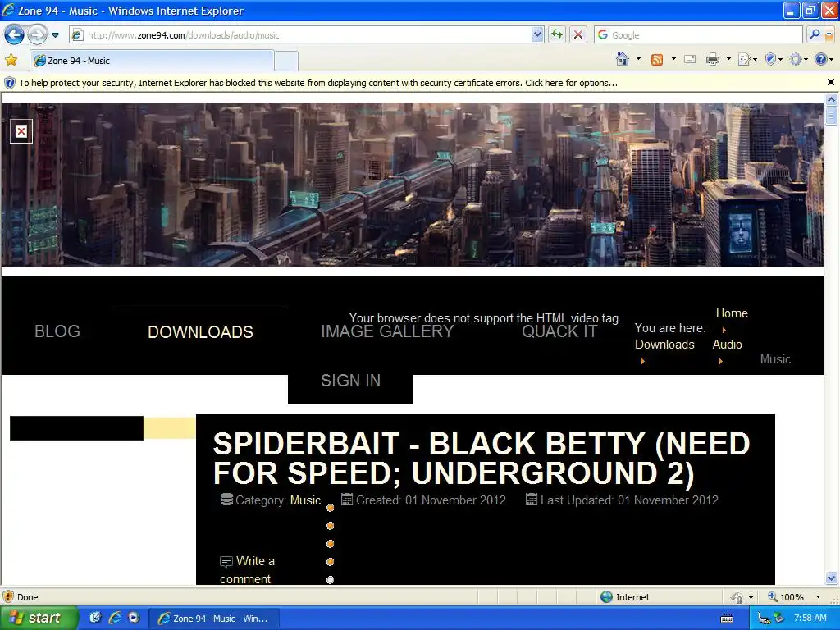840x630 pixels.
Task: Click the search magnifier icon
Action: coord(815,35)
